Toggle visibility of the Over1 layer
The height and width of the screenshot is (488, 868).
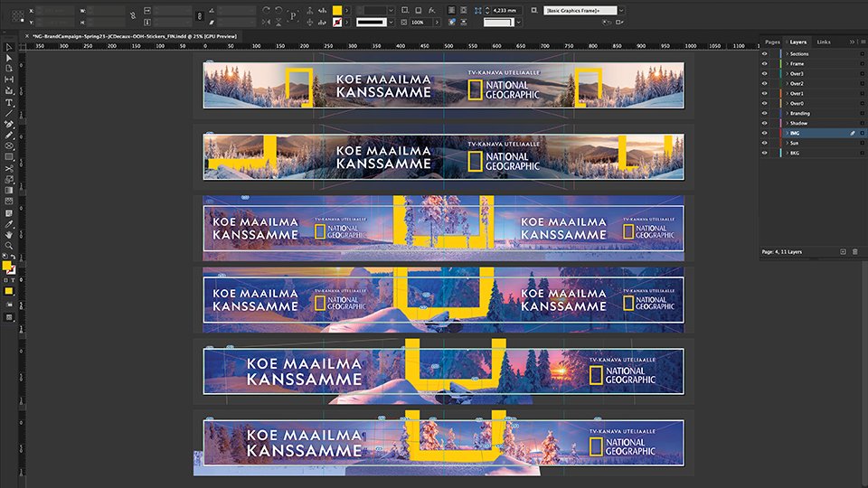click(765, 93)
